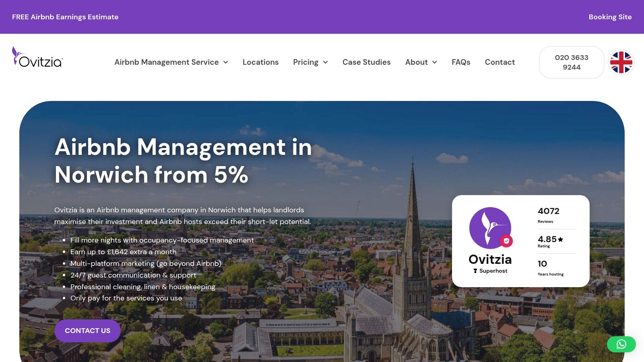Screen dimensions: 644x362
Task: Click the Ovitzia hummingbird logo in the header
Action: (x=37, y=57)
